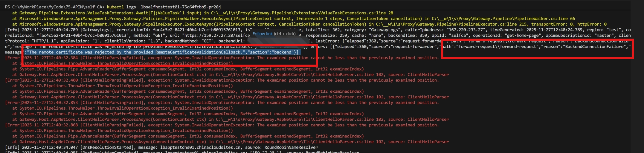This screenshot has width=644, height=153.
Task: Click the Error line timestamped 12:40:32.853
Action: click(50, 103)
